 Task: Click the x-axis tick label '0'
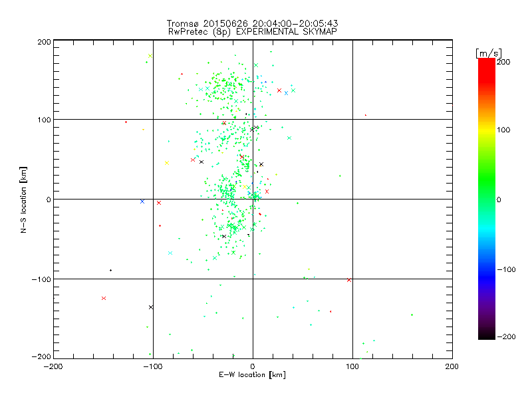[x=253, y=366]
